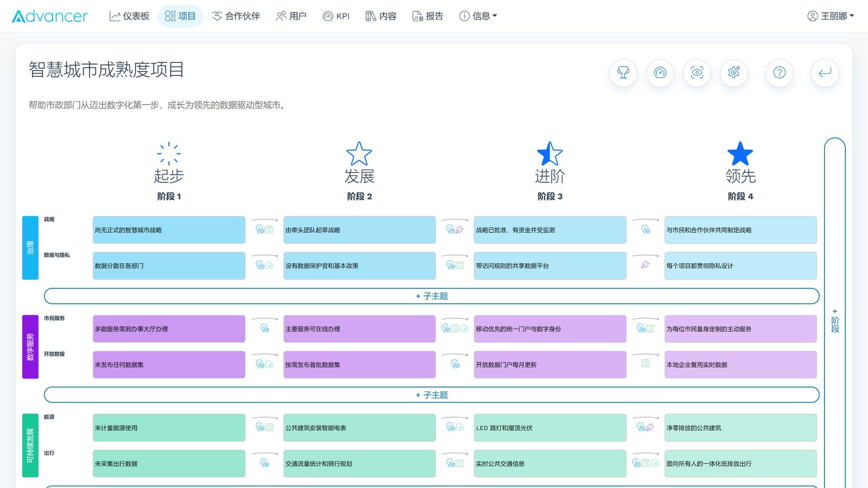Select the blue 治理 theme bar
This screenshot has width=868, height=488.
click(x=30, y=248)
